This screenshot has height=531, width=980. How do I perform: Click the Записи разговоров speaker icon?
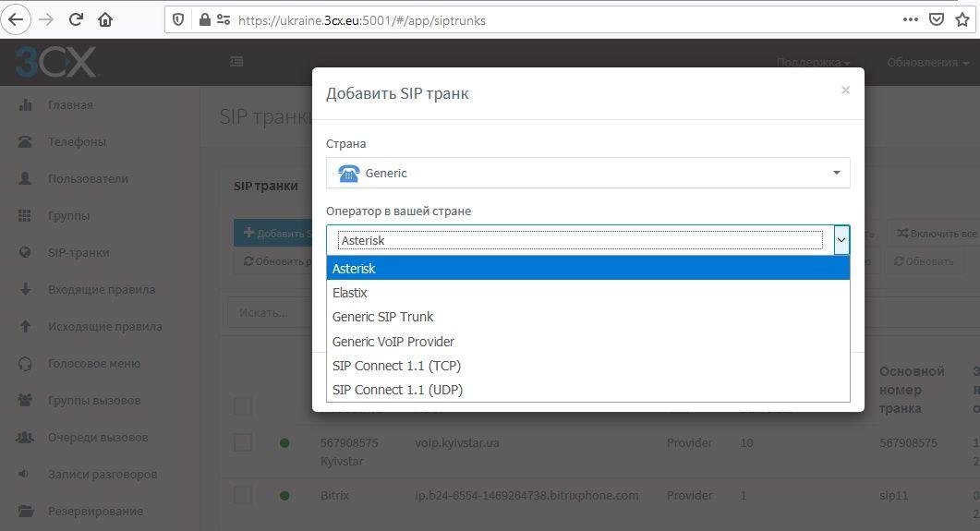click(x=24, y=474)
